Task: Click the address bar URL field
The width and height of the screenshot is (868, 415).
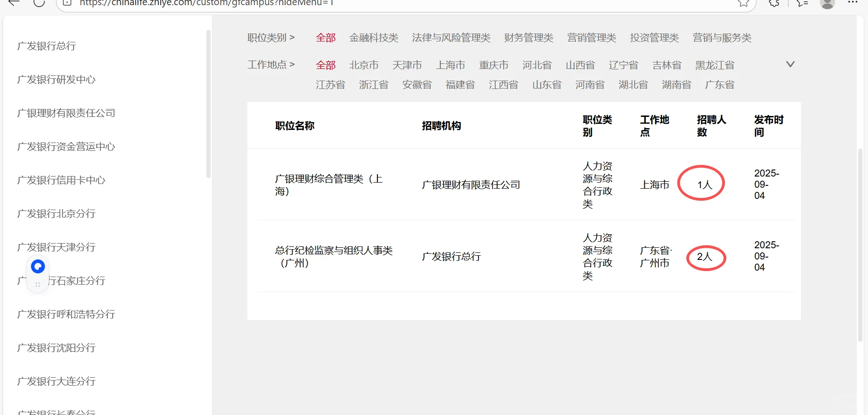Action: click(405, 3)
